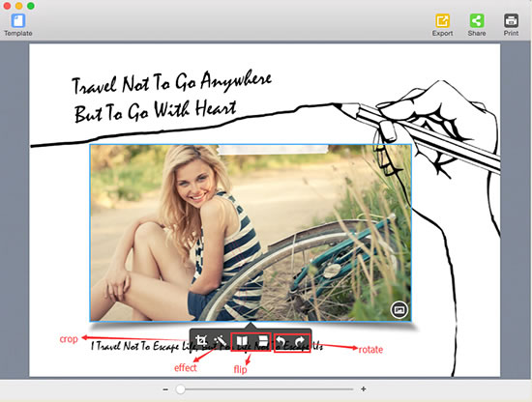
Task: Flip the photo vertically
Action: click(263, 341)
